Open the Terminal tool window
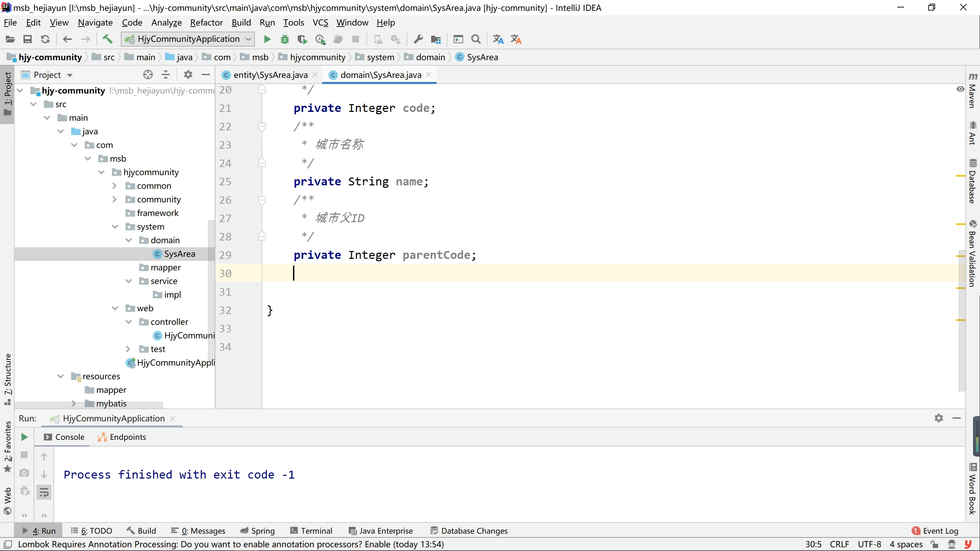980x551 pixels. [x=311, y=531]
